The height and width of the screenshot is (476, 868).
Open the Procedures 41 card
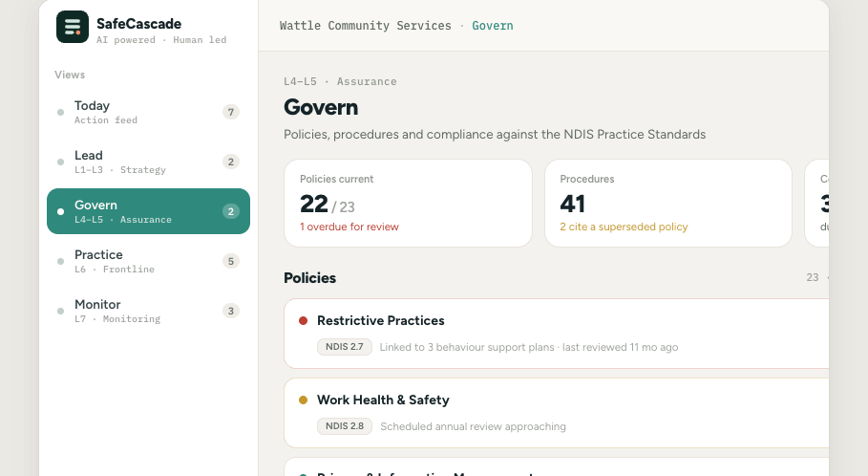tap(668, 203)
